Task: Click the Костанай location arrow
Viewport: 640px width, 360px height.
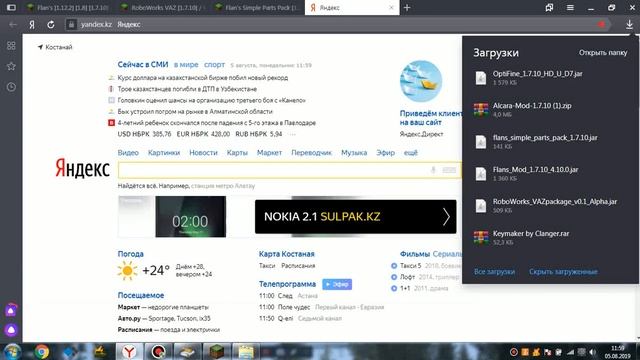Action: tap(40, 47)
